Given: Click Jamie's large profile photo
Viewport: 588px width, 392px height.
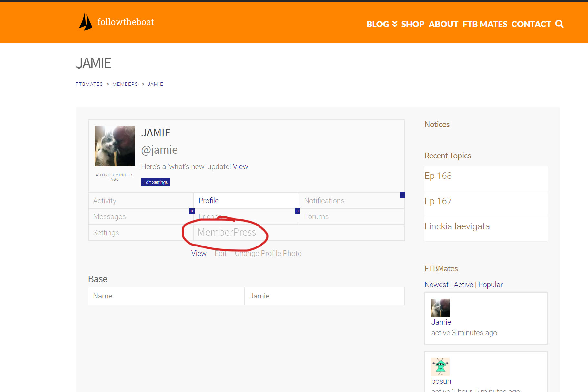Looking at the screenshot, I should [115, 146].
